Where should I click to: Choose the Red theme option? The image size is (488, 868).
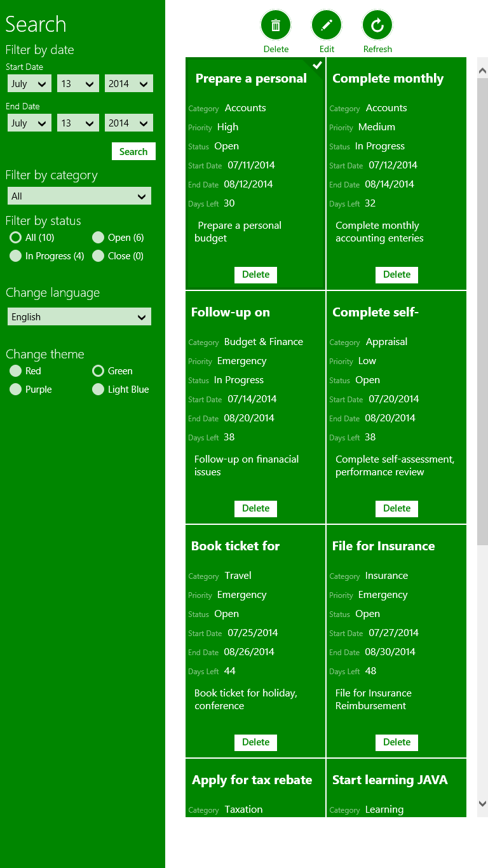tap(15, 371)
